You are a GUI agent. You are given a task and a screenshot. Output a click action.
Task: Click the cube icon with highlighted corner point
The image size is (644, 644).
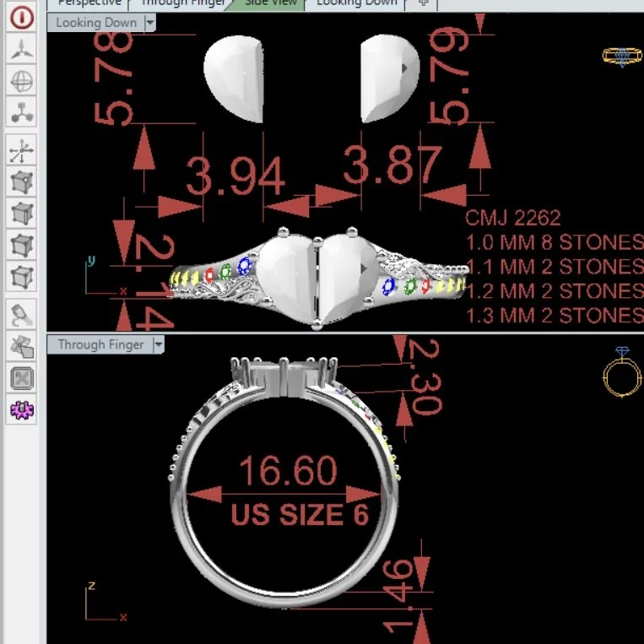click(22, 182)
